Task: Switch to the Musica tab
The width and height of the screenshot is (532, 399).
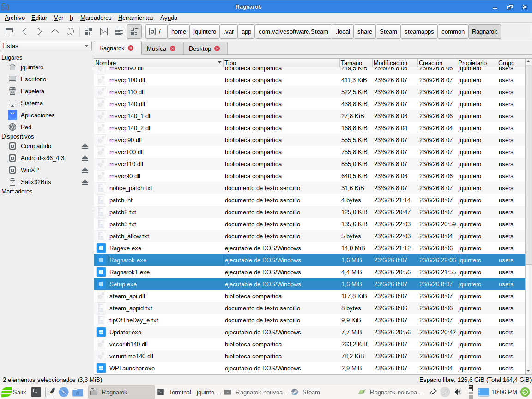Action: click(x=157, y=48)
